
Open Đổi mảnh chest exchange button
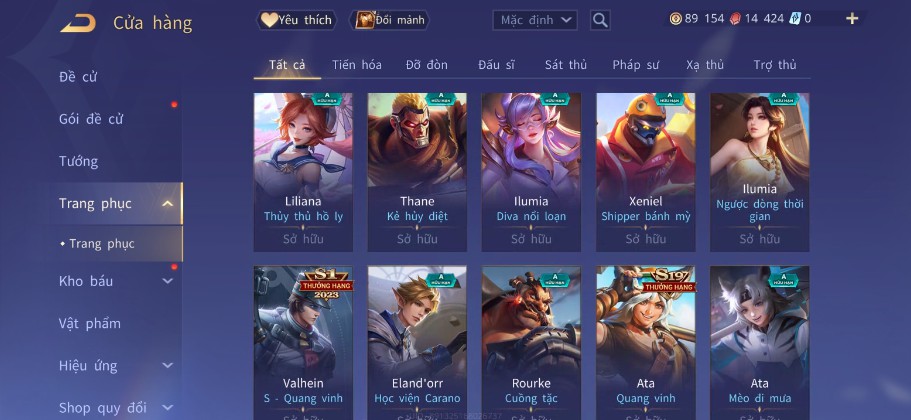pos(389,20)
